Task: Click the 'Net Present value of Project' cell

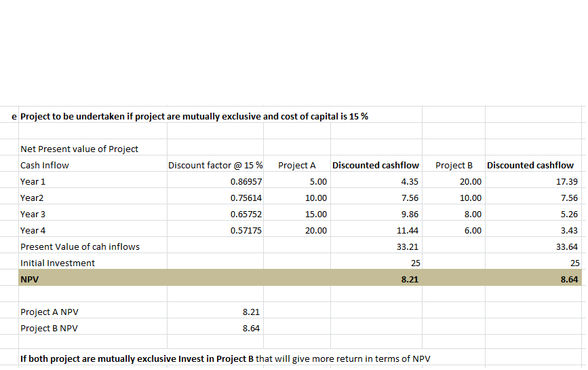Action: tap(79, 149)
